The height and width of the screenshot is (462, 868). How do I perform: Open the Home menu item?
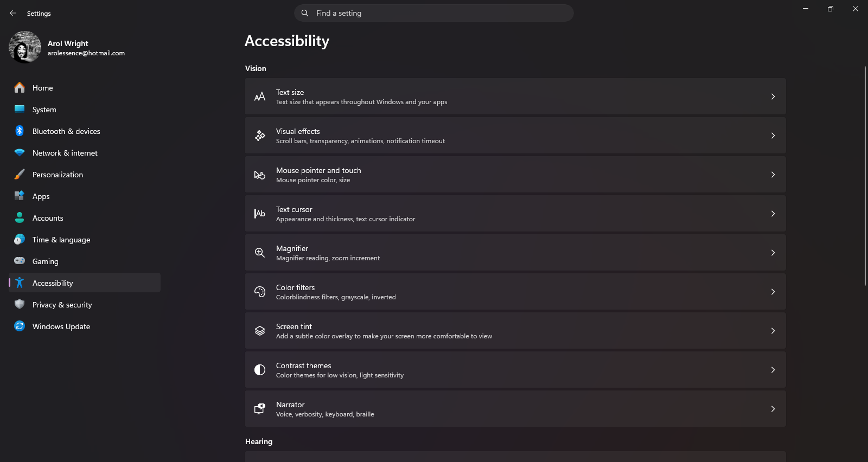85,87
